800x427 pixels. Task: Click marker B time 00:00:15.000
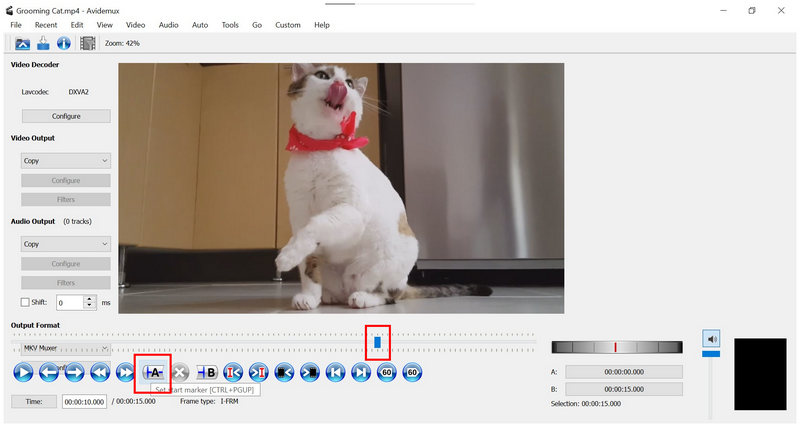(x=624, y=389)
